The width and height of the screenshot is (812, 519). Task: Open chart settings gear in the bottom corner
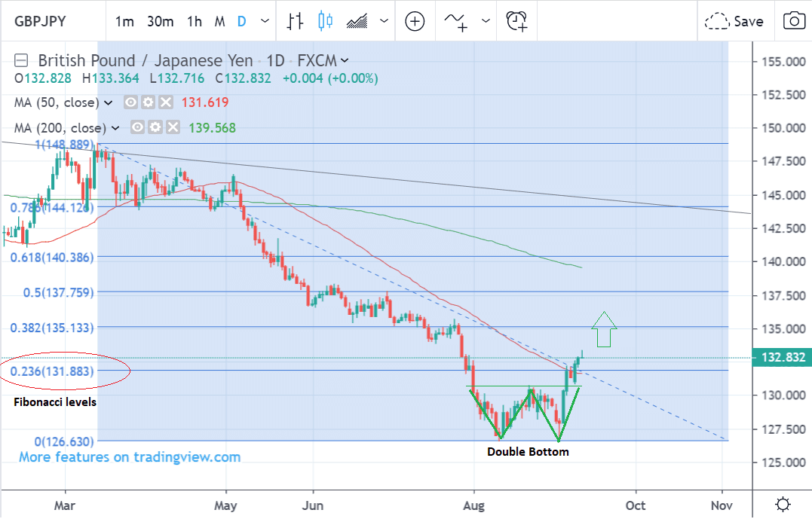tap(783, 504)
